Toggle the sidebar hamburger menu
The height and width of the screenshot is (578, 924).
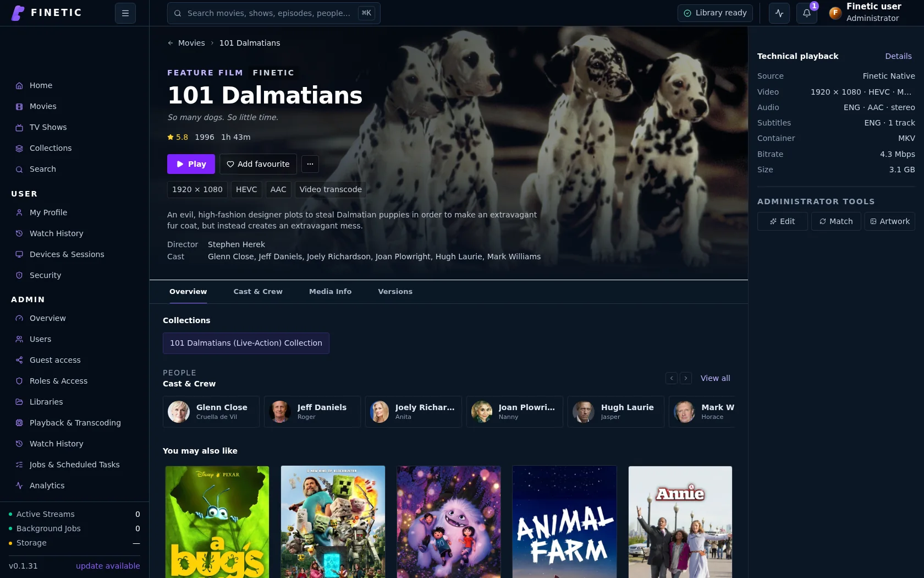pos(125,13)
